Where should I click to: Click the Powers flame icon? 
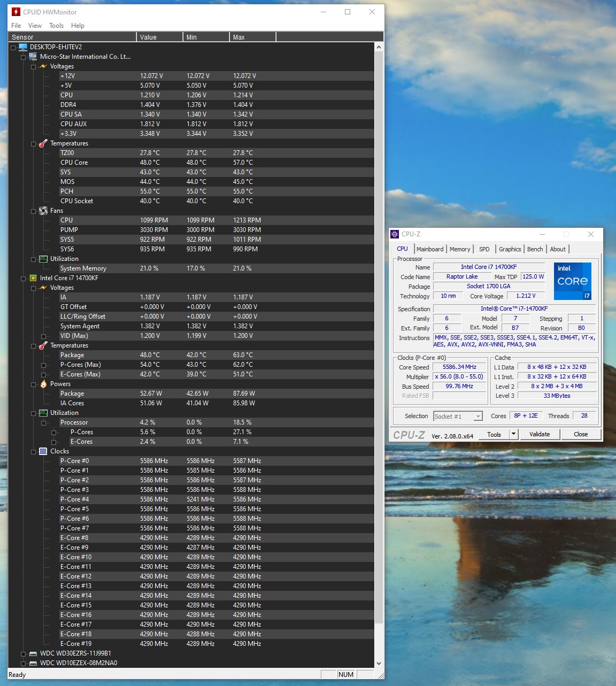[x=43, y=384]
